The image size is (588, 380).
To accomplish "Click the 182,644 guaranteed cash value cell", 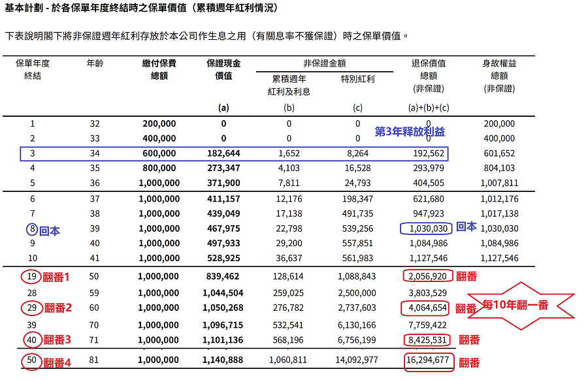I will coord(223,153).
